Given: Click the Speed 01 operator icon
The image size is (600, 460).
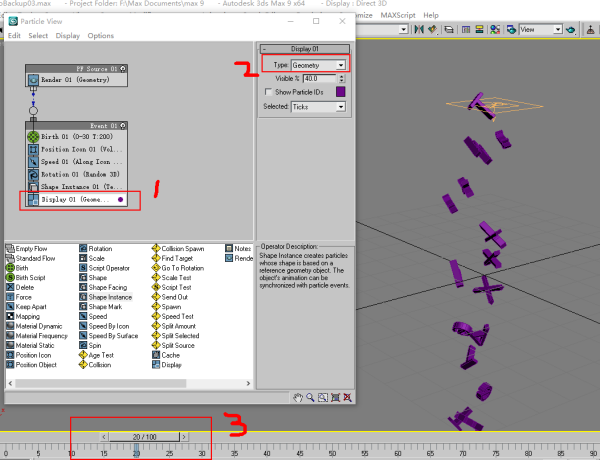Looking at the screenshot, I should pos(33,162).
